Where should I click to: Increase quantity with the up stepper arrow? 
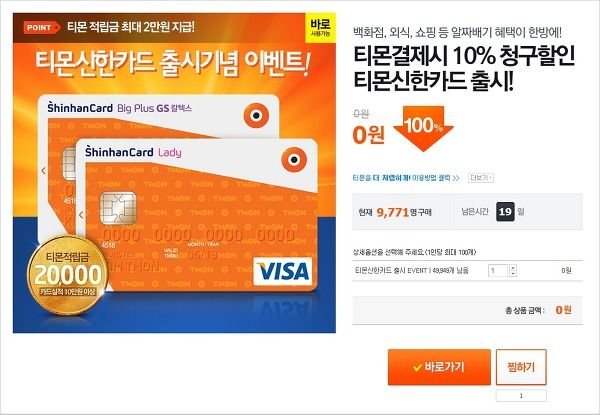tap(513, 268)
